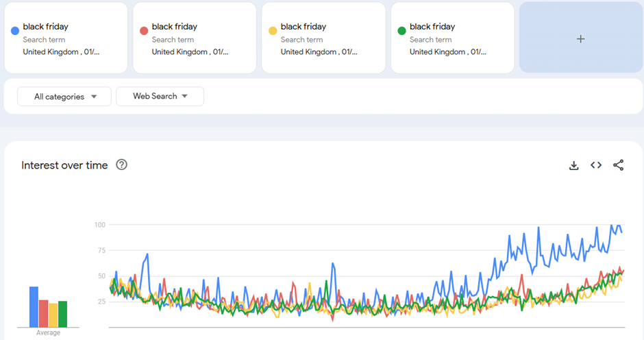Viewport: 644px width, 340px height.
Task: Add a comparison with the plus icon
Action: [x=580, y=38]
